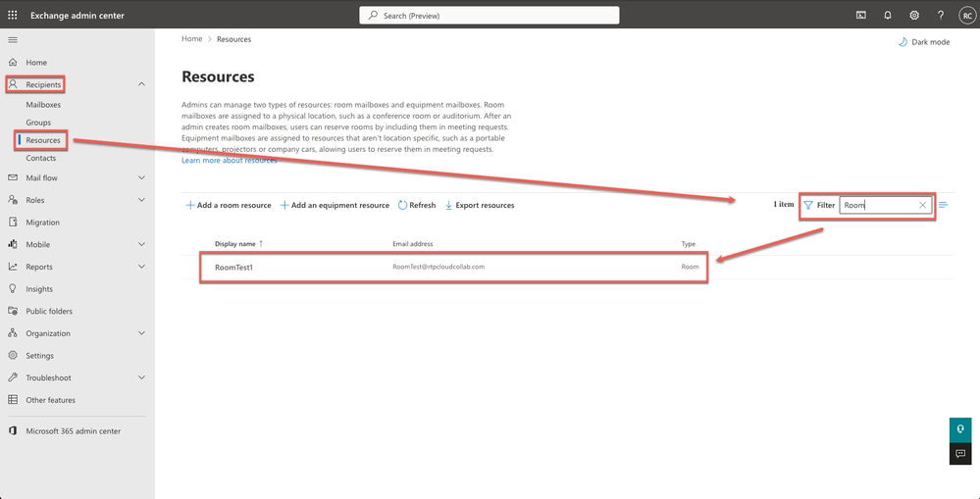
Task: Click the Settings gear icon in sidebar
Action: [13, 355]
